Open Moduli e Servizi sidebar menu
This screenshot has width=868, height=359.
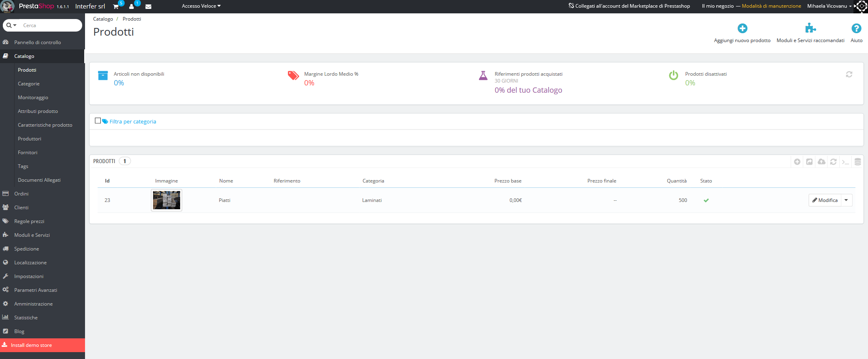pos(43,235)
